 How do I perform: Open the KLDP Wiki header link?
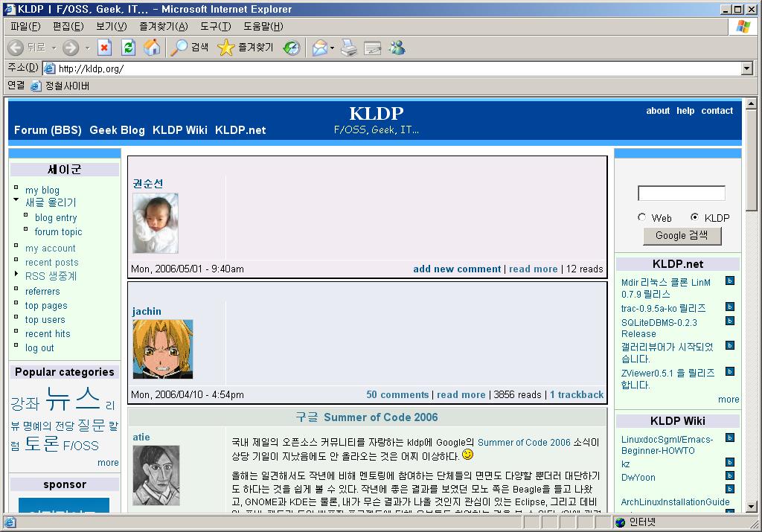[x=180, y=130]
